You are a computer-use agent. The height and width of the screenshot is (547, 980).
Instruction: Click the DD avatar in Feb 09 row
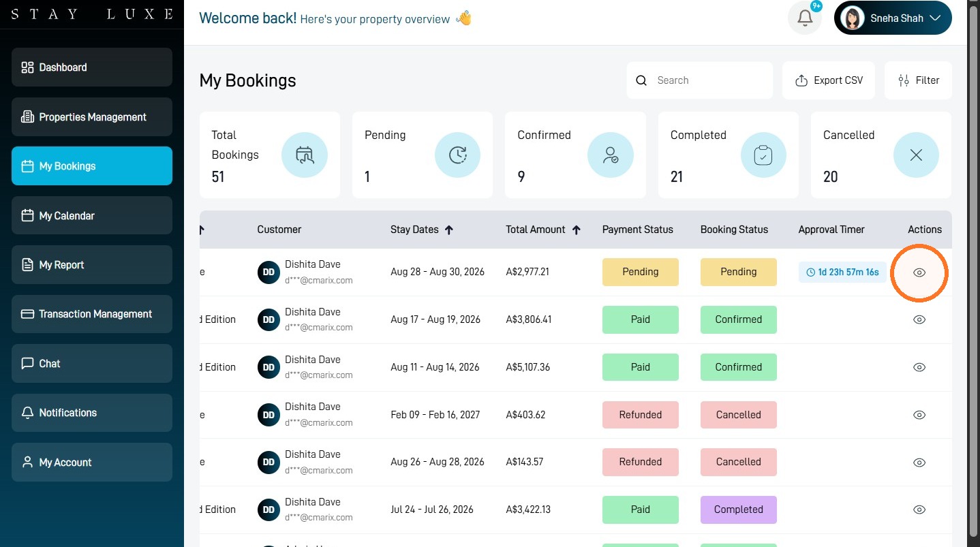pyautogui.click(x=269, y=415)
